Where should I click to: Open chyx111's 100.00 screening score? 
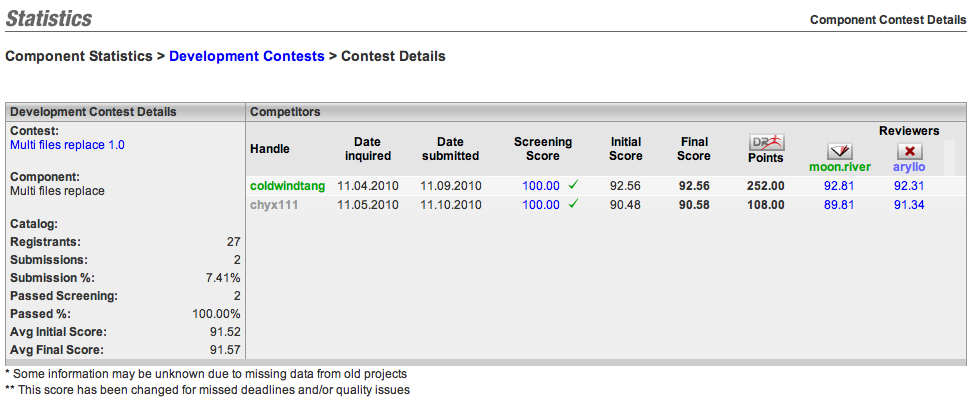541,205
